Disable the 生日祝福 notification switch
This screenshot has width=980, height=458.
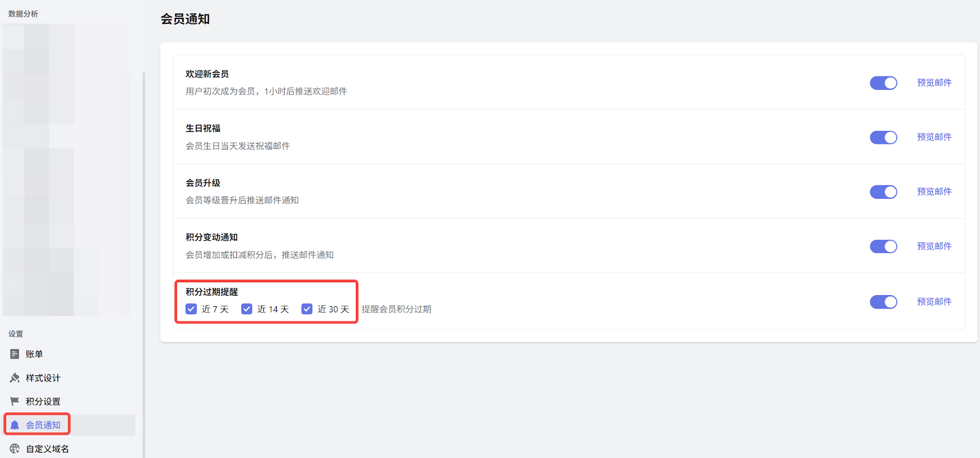pyautogui.click(x=883, y=137)
